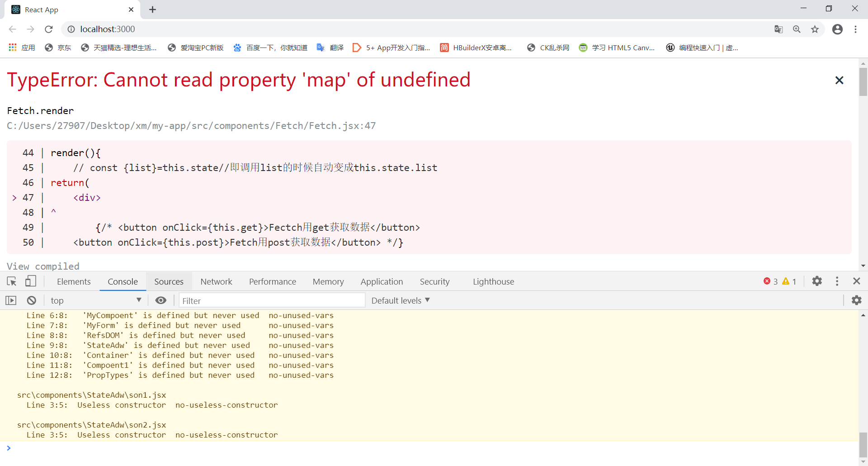Bookmark this page with the star icon
This screenshot has width=868, height=466.
(x=815, y=29)
